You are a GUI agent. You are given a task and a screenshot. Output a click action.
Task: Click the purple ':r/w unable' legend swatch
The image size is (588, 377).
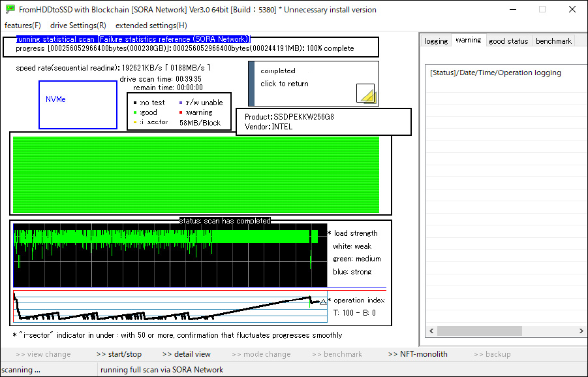[x=181, y=103]
